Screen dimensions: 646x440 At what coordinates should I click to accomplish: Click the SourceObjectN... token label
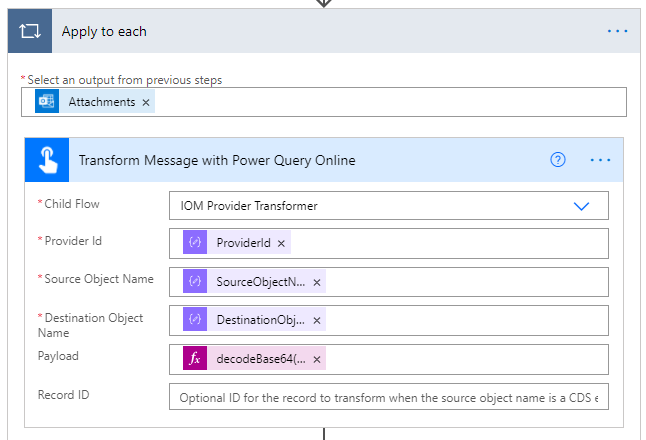[261, 282]
